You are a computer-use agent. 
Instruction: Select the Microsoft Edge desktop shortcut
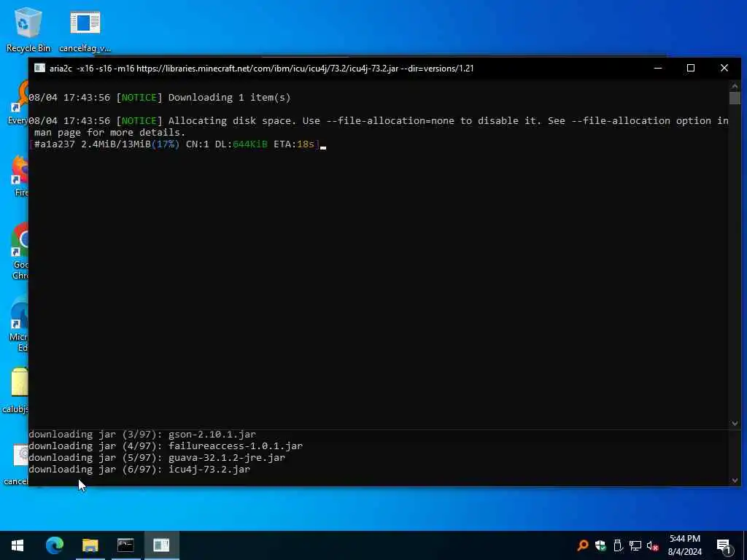point(20,324)
